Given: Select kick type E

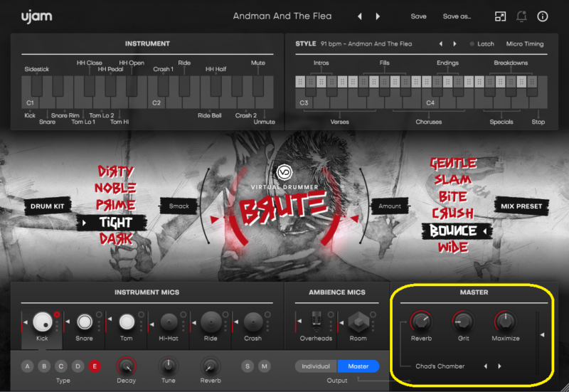Looking at the screenshot, I should click(95, 366).
